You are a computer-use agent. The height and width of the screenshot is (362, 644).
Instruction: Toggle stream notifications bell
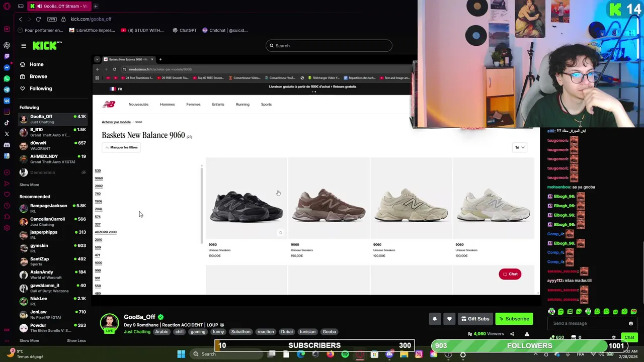click(435, 319)
